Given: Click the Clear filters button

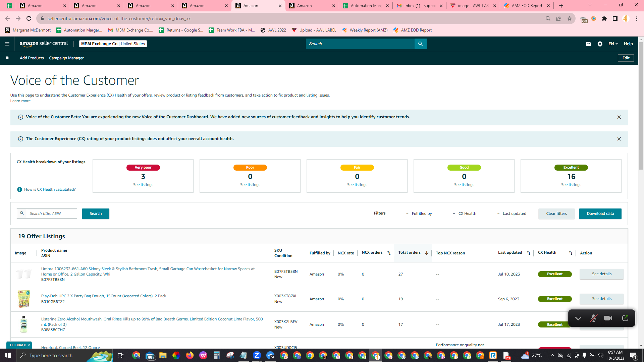Looking at the screenshot, I should (556, 214).
